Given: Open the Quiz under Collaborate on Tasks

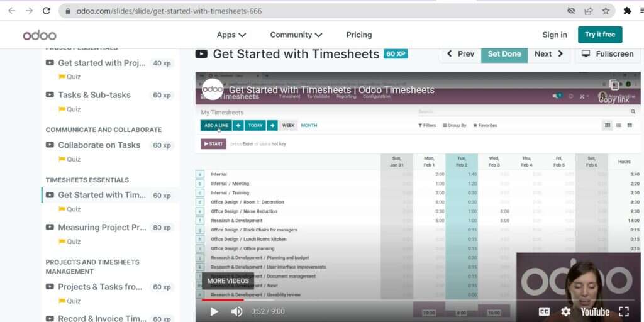Looking at the screenshot, I should tap(69, 159).
